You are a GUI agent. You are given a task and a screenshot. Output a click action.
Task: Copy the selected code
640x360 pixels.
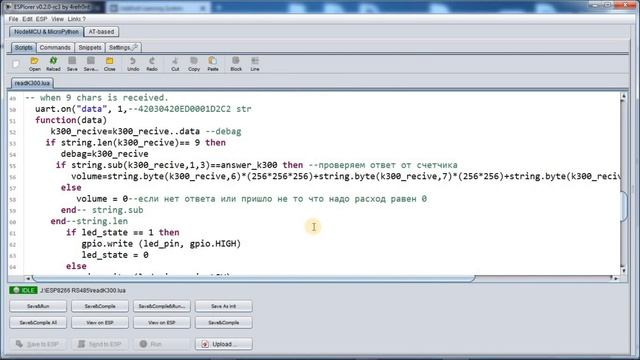pos(194,64)
